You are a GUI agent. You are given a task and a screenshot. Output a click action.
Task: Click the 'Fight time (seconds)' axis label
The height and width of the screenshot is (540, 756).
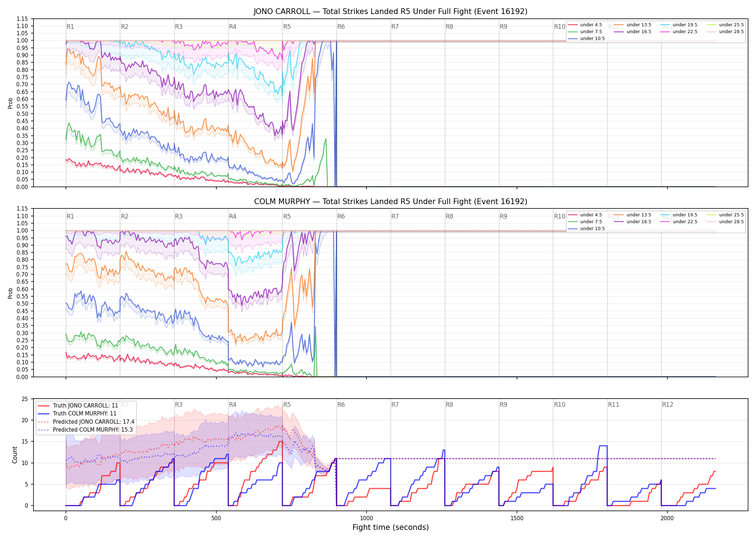click(391, 527)
